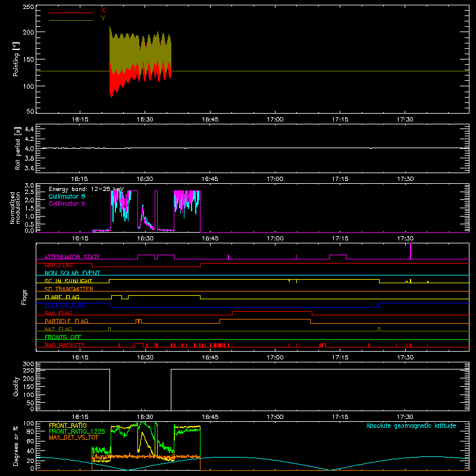Click the 16:45 time label under the modulation plot
This screenshot has width=476, height=476.
click(210, 239)
